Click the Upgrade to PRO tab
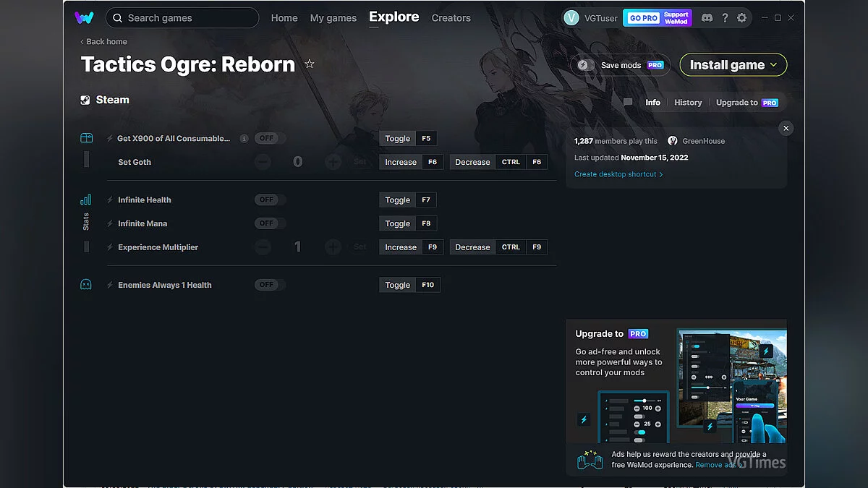The image size is (868, 488). [747, 103]
